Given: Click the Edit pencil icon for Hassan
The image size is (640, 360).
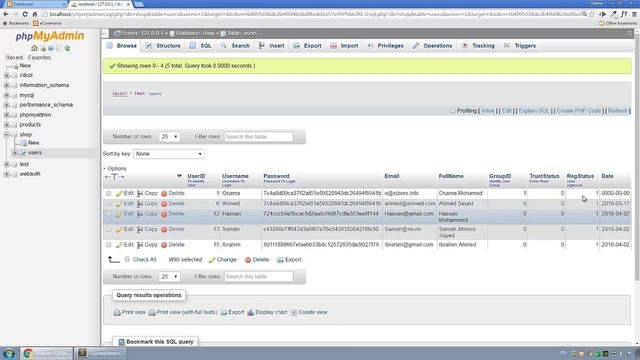Looking at the screenshot, I should point(119,214).
